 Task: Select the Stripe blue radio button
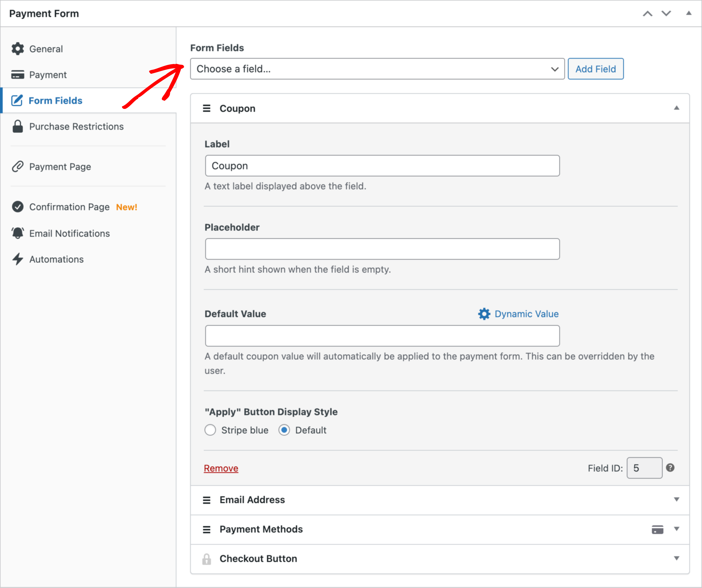point(210,430)
